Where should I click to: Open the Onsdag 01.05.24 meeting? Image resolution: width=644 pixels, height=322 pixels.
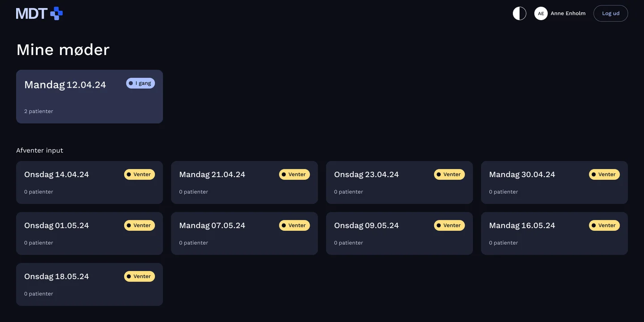(89, 233)
